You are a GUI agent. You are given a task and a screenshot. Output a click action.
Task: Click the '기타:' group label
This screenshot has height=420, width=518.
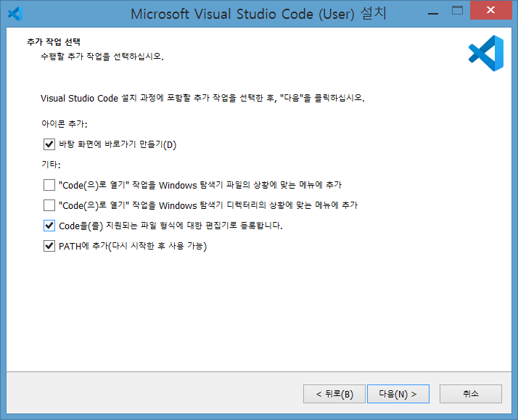pyautogui.click(x=51, y=165)
